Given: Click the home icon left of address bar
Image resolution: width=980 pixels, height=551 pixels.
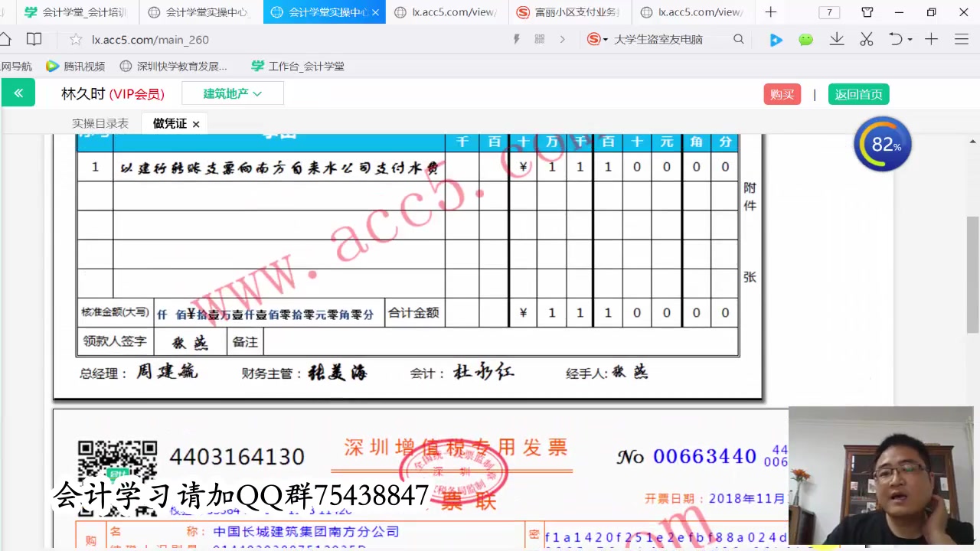Looking at the screenshot, I should 6,39.
